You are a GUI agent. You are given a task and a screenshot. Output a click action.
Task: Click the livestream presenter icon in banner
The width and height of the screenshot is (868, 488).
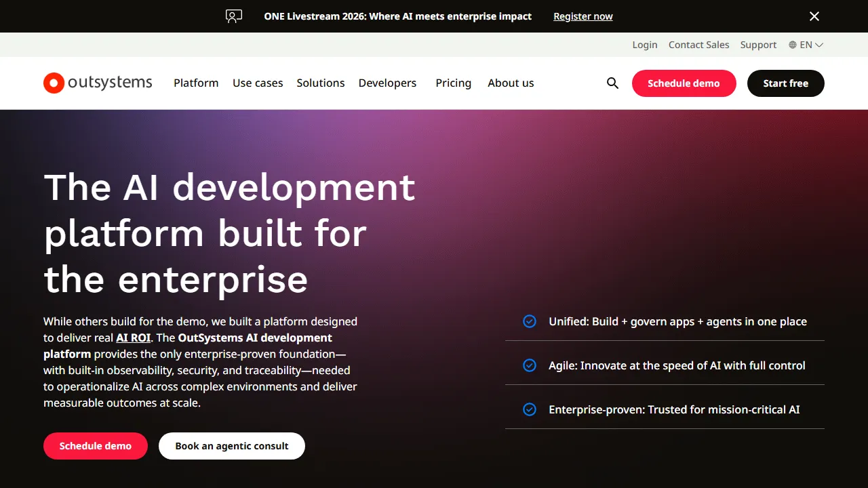point(234,16)
